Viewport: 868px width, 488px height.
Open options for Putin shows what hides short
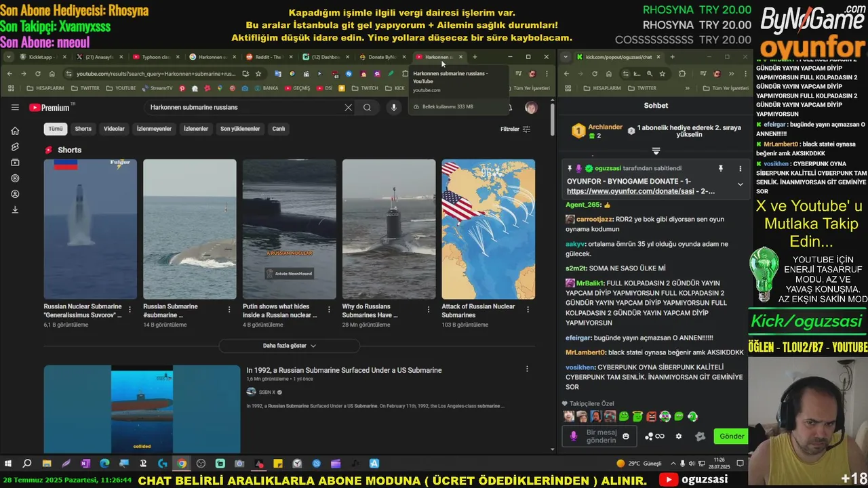(x=329, y=310)
